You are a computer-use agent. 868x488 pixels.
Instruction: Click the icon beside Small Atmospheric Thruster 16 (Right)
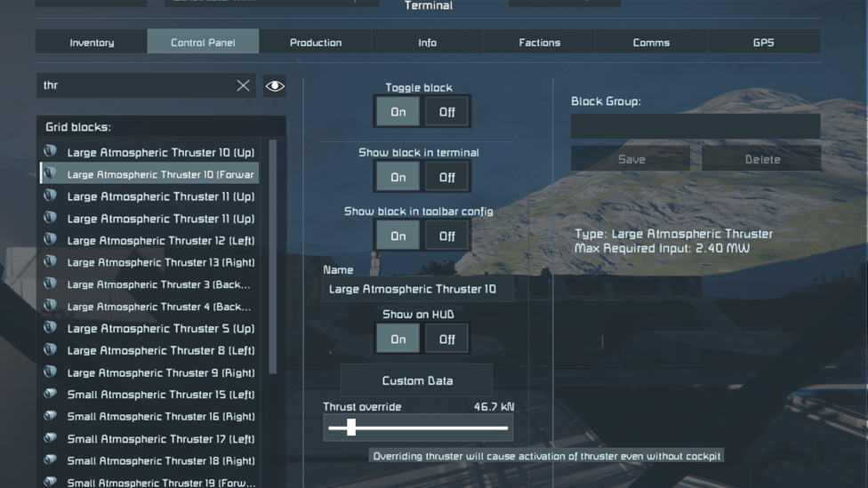[x=51, y=415]
